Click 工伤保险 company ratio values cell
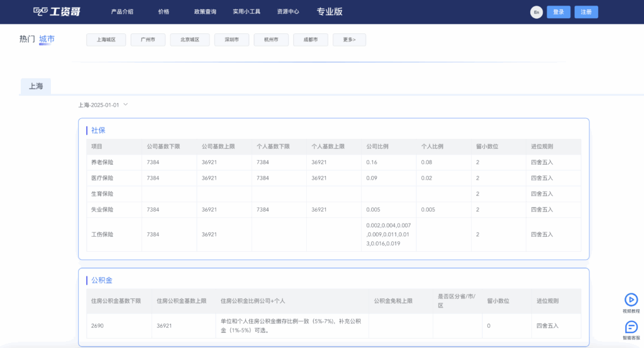644x348 pixels. point(389,234)
